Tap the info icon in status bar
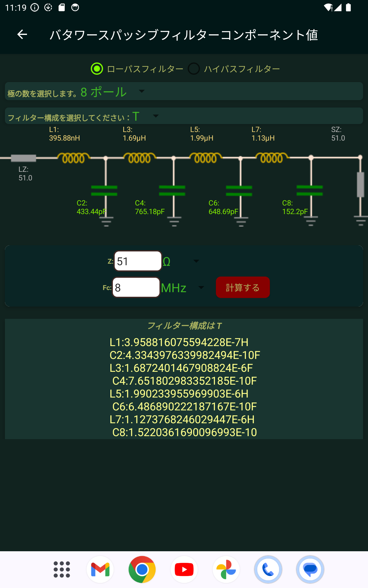 click(35, 7)
